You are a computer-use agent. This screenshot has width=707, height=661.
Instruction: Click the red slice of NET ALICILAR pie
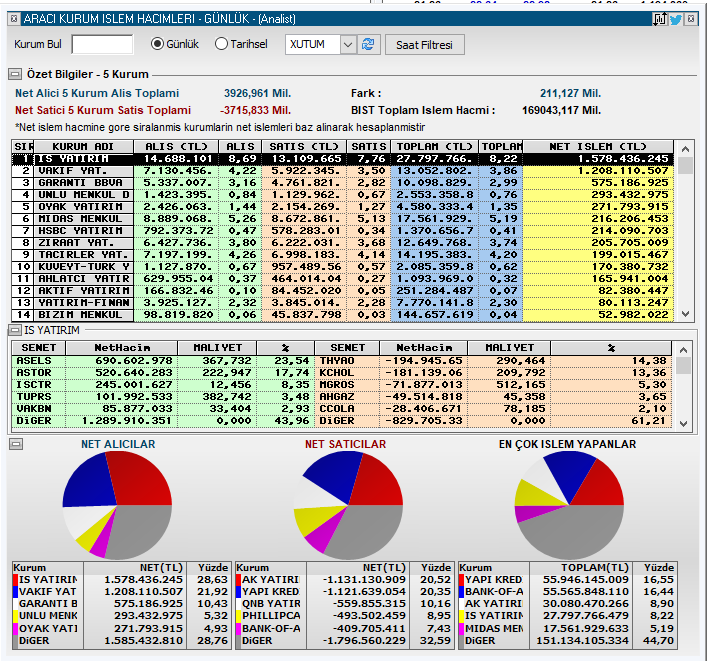click(142, 480)
